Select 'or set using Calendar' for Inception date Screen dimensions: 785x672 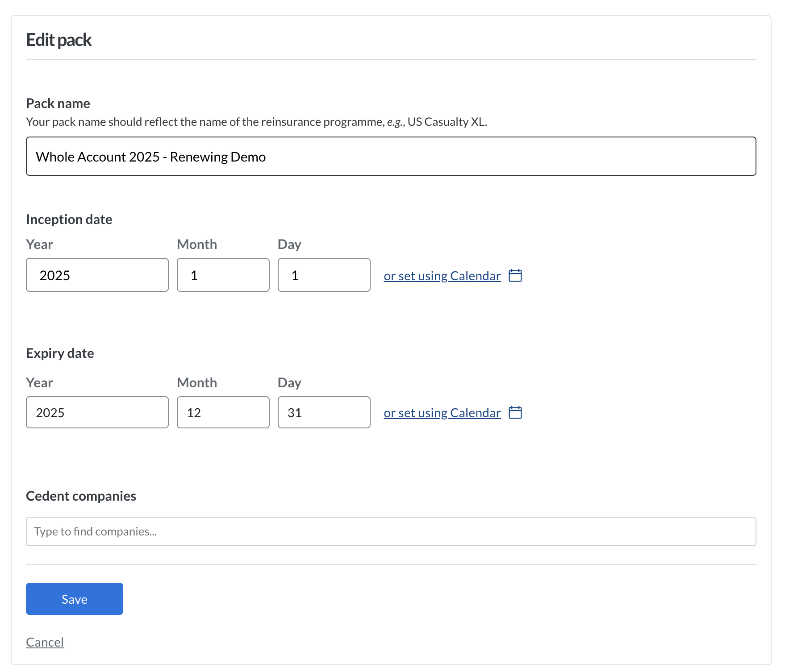[442, 276]
